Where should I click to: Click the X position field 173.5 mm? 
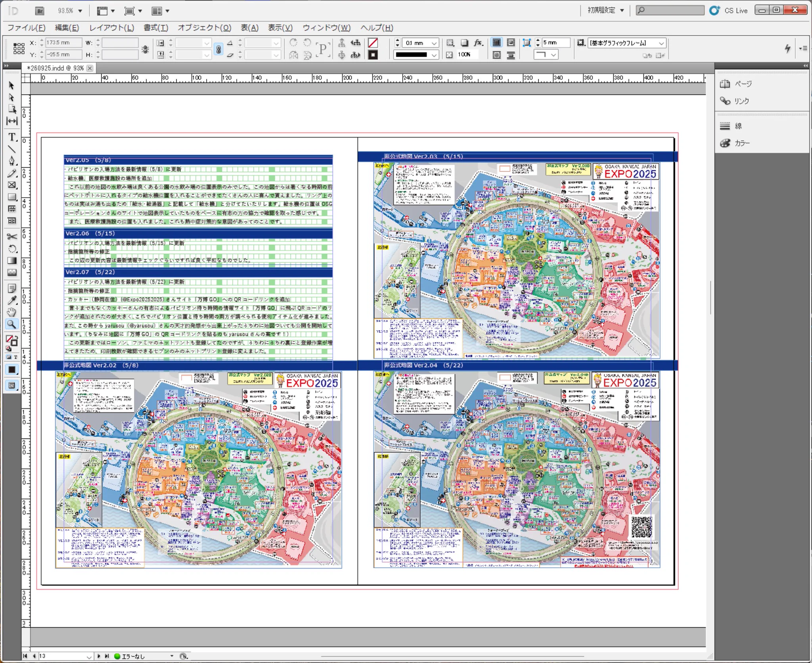(63, 42)
